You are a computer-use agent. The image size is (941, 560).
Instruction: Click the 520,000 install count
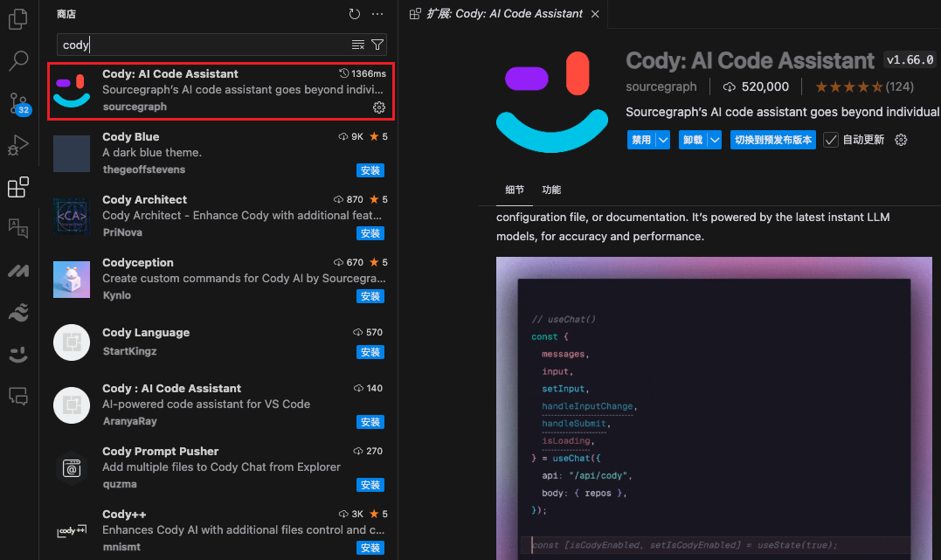tap(756, 86)
